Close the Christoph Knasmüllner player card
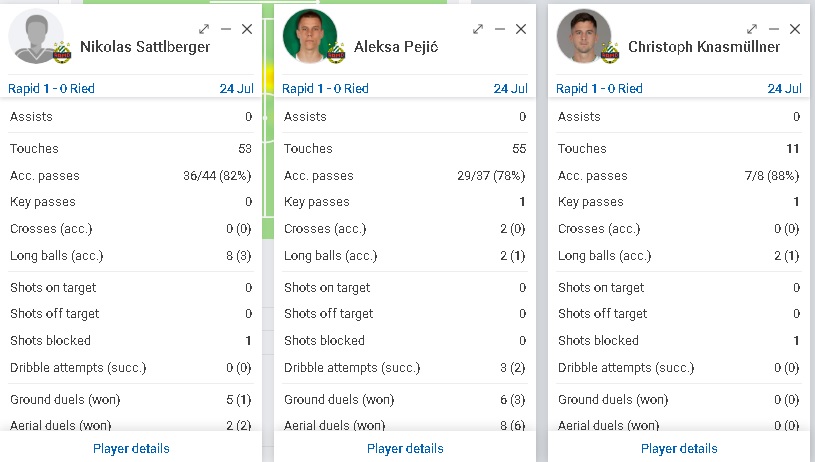Screen dimensions: 815x462 795,30
